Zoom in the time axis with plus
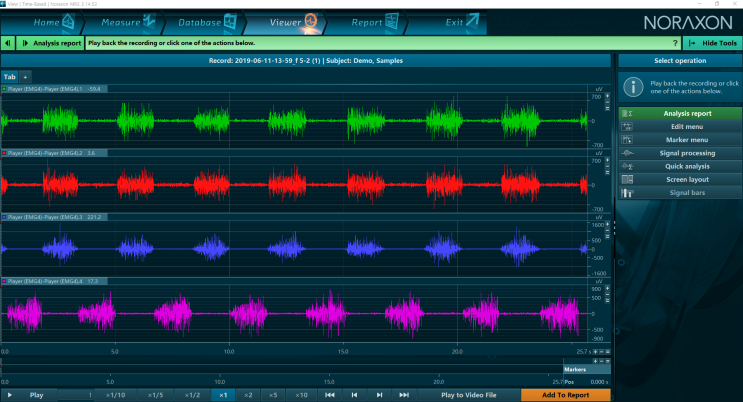 pos(595,352)
